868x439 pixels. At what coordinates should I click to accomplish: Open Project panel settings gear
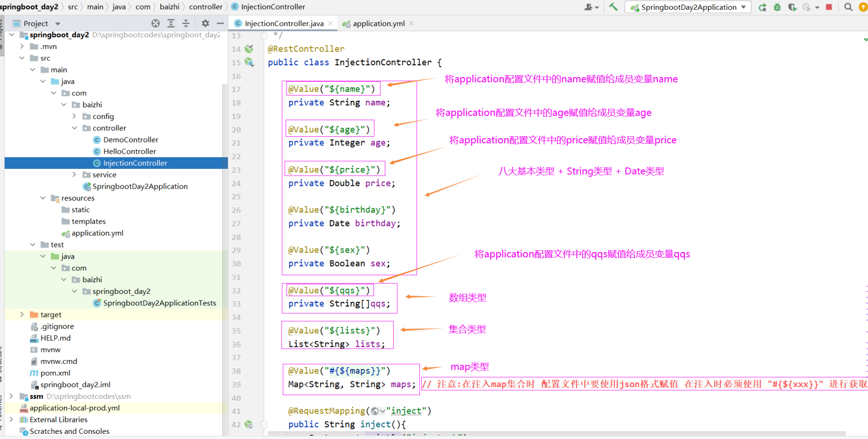tap(205, 23)
